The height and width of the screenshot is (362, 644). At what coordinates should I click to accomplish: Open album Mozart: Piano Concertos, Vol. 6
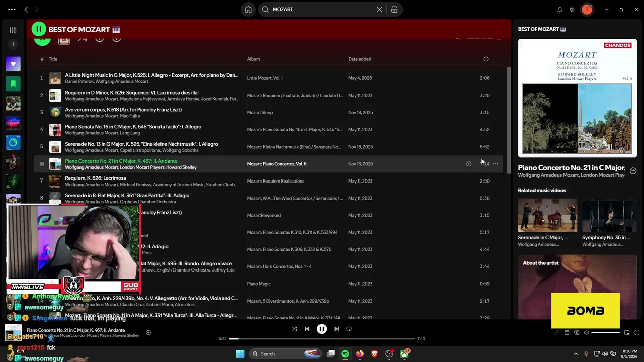[x=277, y=164]
